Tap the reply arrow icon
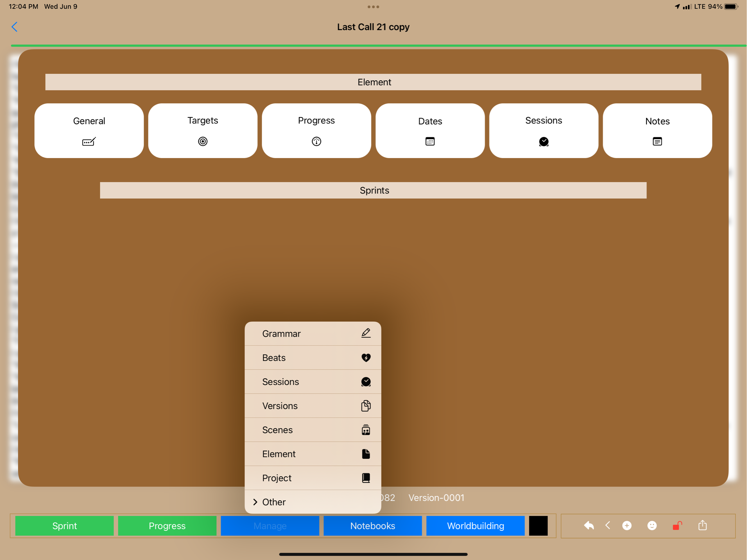 [589, 525]
